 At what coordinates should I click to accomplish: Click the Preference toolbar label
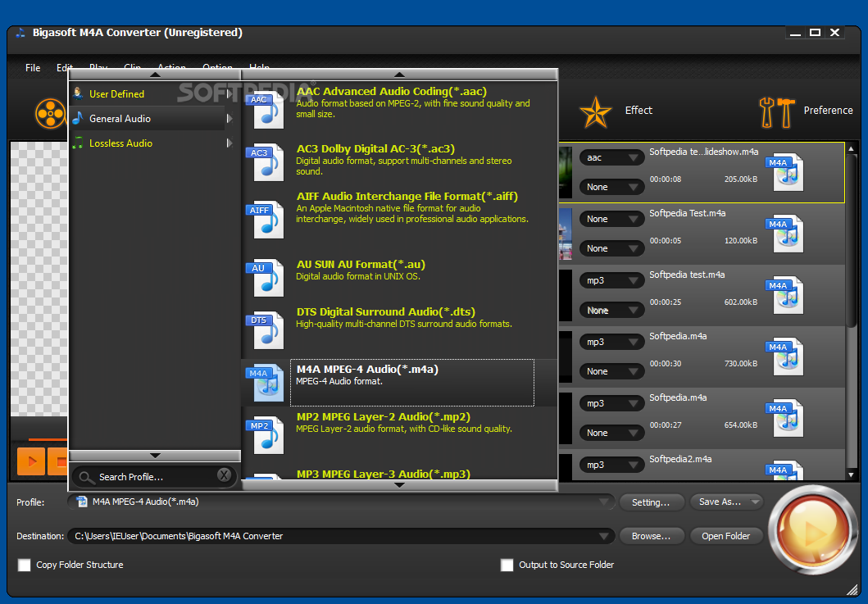point(828,110)
